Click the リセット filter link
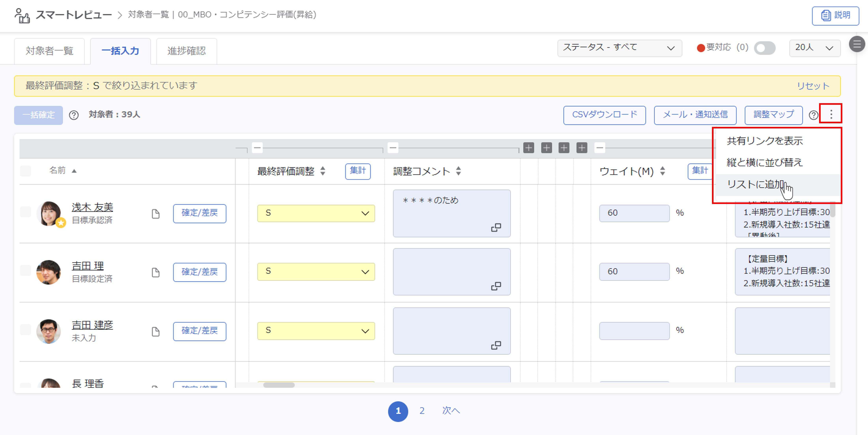The width and height of the screenshot is (868, 435). tap(812, 86)
